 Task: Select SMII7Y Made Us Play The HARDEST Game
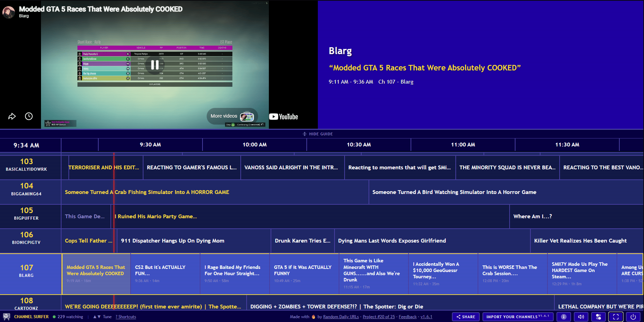point(583,274)
